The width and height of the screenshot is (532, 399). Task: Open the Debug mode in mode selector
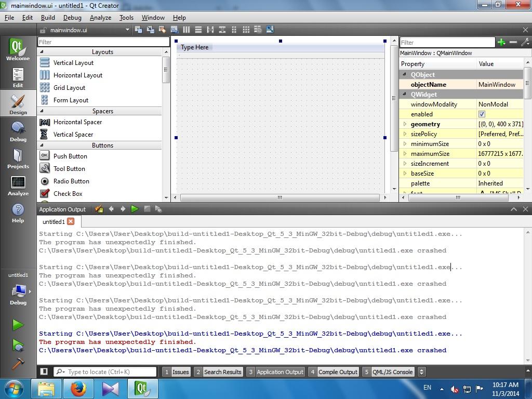click(x=18, y=131)
